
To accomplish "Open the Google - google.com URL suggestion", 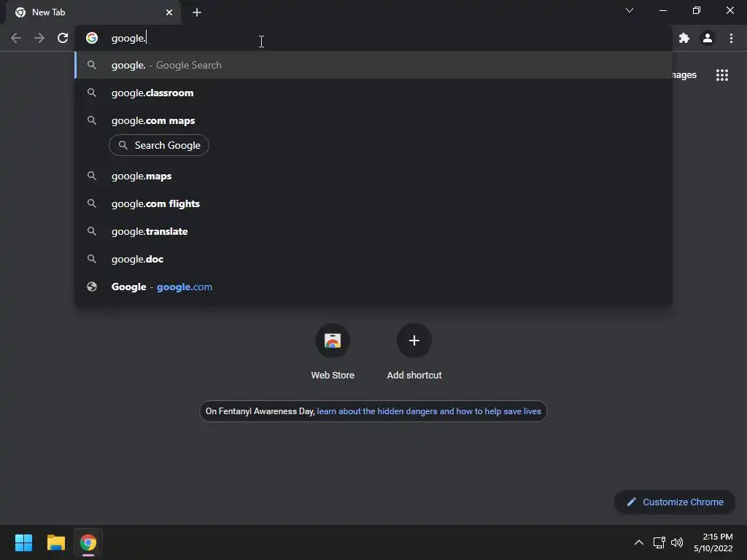I will 374,287.
